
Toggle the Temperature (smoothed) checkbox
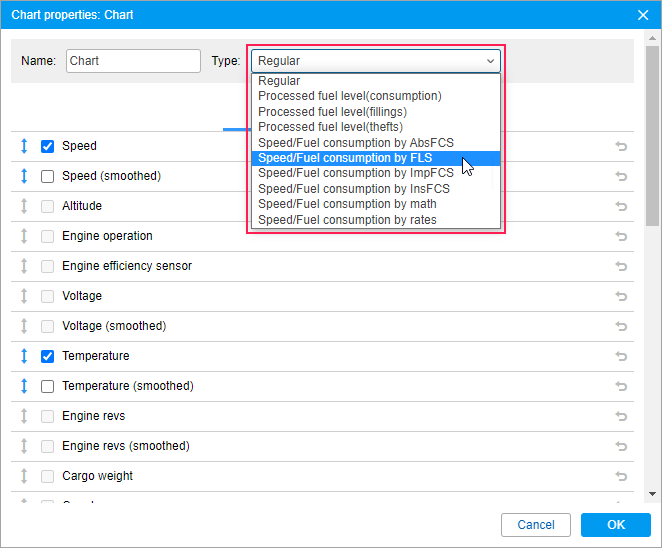(x=47, y=386)
